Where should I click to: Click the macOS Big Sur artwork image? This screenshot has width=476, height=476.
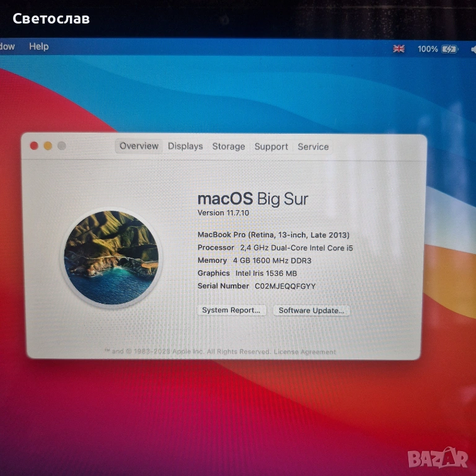tap(112, 258)
